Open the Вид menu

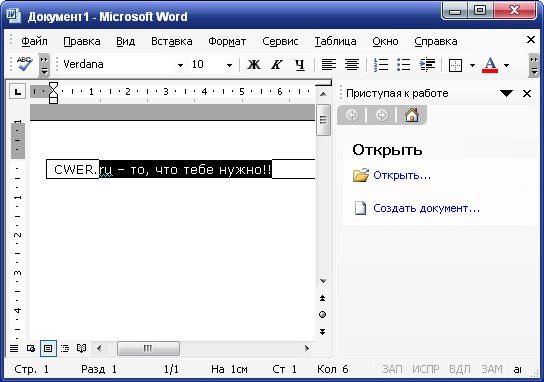(x=125, y=41)
